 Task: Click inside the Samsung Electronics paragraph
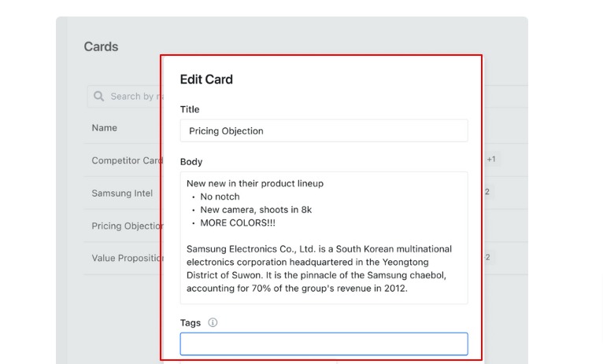(x=319, y=269)
